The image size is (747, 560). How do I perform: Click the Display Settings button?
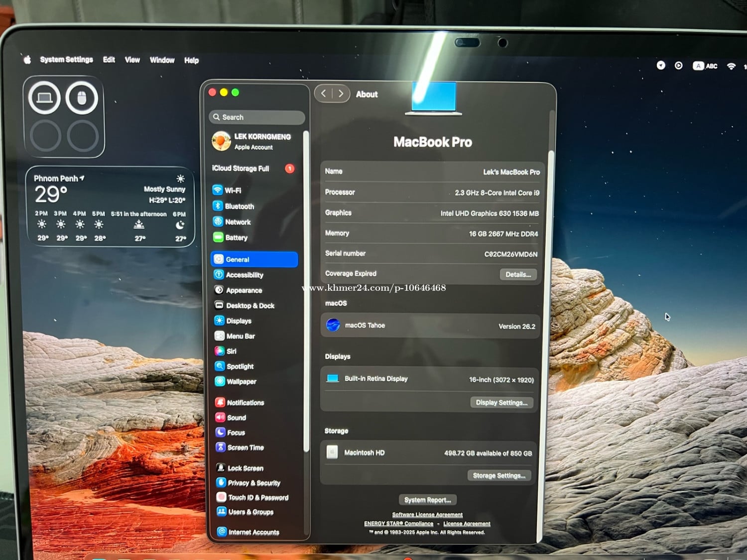[x=501, y=402]
